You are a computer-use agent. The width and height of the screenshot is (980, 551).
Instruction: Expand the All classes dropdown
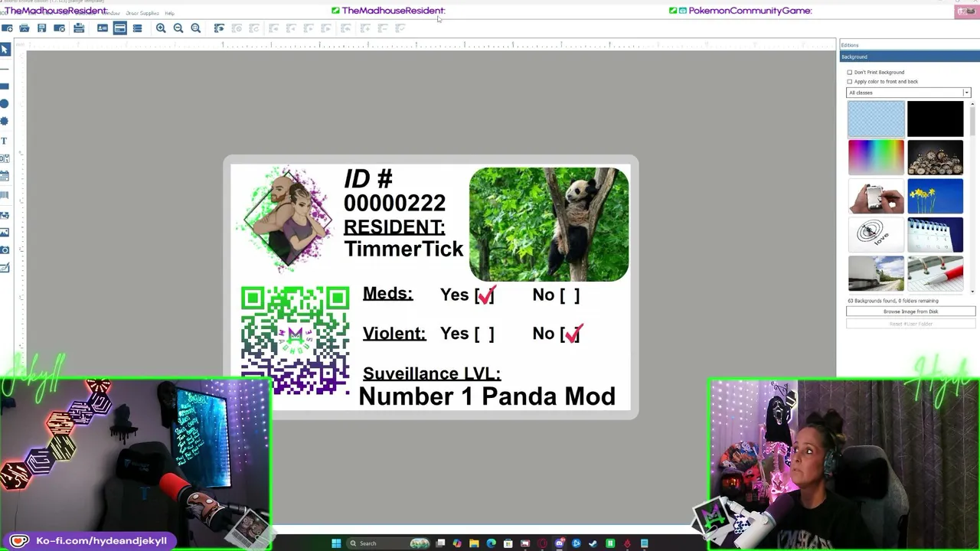(908, 93)
